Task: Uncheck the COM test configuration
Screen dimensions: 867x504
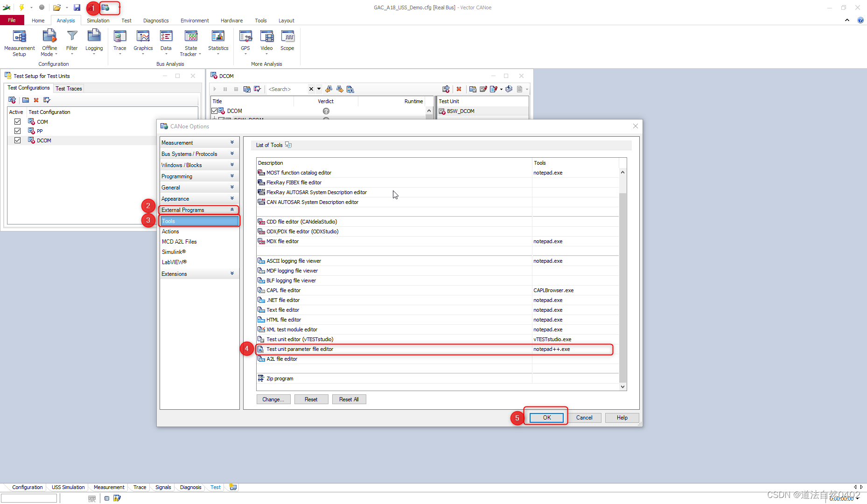Action: point(17,121)
